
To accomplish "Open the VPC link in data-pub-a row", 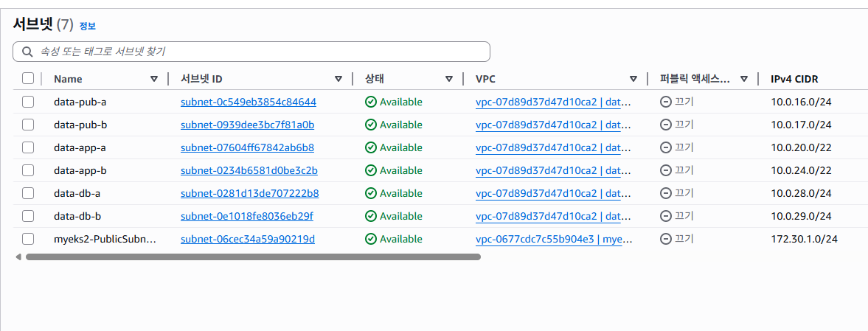I will pos(553,102).
